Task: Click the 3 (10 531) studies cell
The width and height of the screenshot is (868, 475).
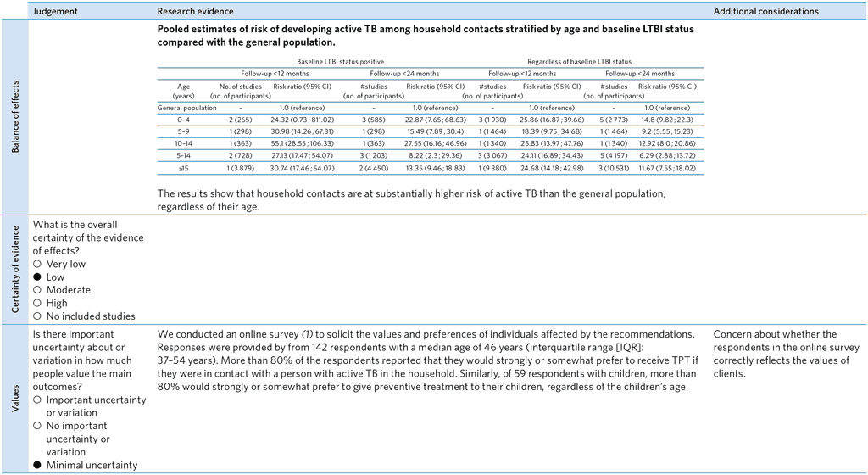Action: [614, 168]
